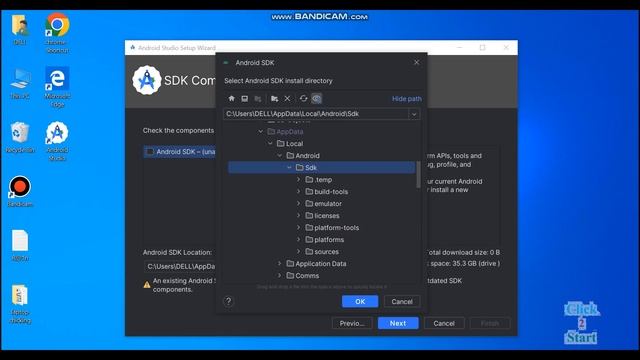The image size is (640, 360).
Task: Open Recycle Bin desktop icon
Action: coord(20,137)
